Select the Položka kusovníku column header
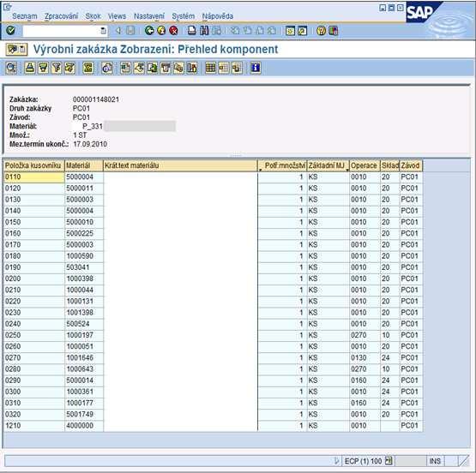 pyautogui.click(x=34, y=165)
